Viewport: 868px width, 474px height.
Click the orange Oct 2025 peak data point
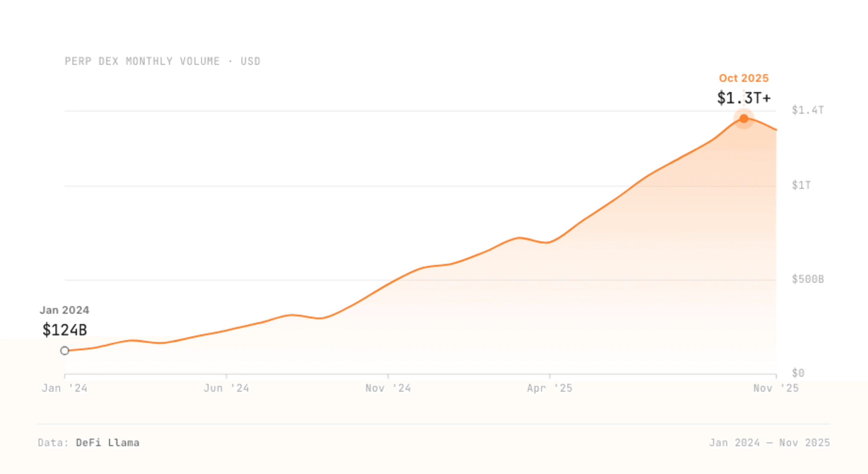[744, 119]
